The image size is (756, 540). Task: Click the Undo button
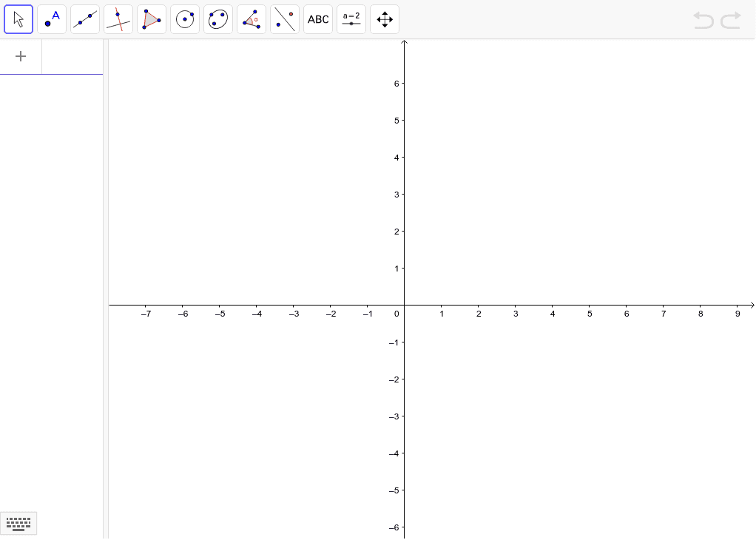702,20
